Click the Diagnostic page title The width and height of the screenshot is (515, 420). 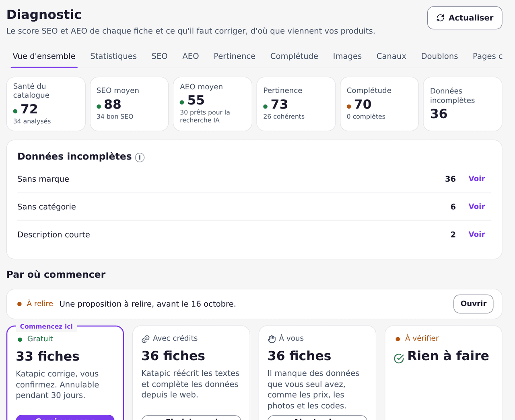[44, 15]
